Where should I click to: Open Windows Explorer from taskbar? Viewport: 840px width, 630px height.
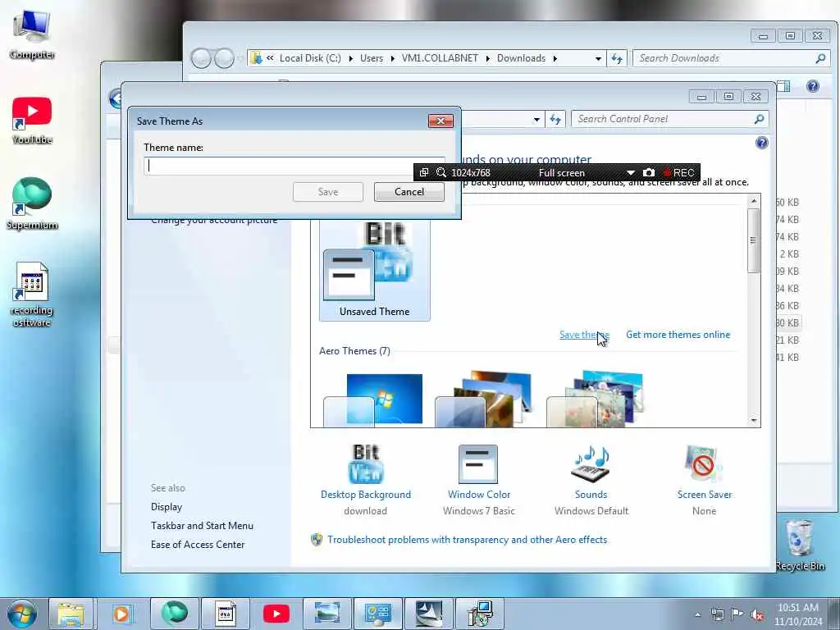(x=71, y=614)
